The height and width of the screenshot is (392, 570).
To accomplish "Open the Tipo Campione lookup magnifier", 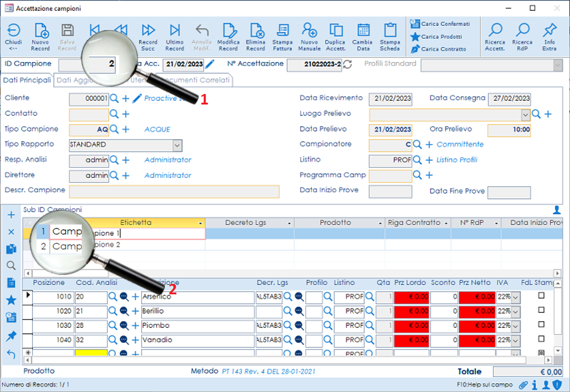I will click(114, 130).
